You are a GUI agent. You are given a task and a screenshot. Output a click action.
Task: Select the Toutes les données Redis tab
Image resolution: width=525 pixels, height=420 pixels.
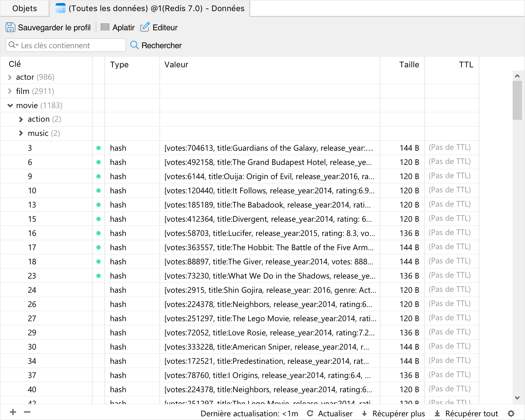point(150,8)
